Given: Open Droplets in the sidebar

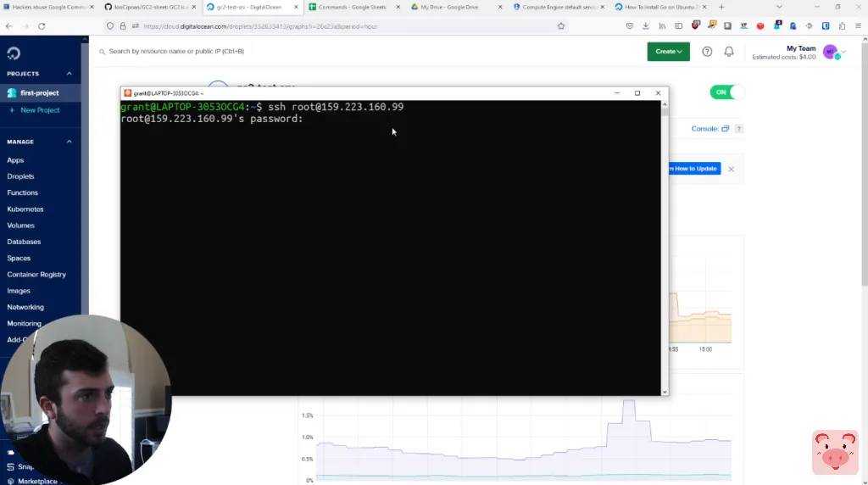Looking at the screenshot, I should click(x=20, y=176).
